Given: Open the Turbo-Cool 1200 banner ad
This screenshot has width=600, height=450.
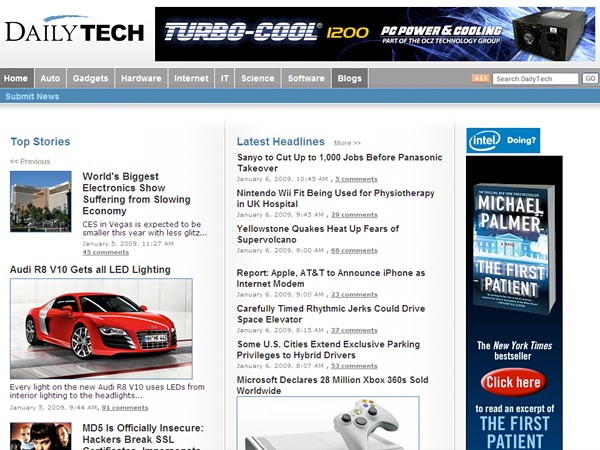Looking at the screenshot, I should coord(375,34).
